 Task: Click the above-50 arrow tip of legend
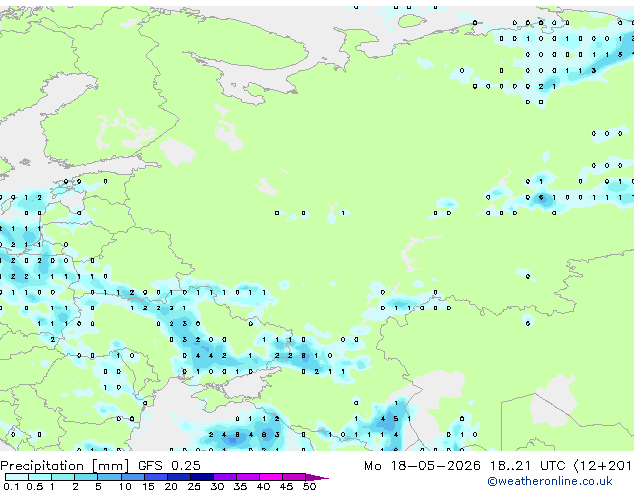[x=317, y=477]
